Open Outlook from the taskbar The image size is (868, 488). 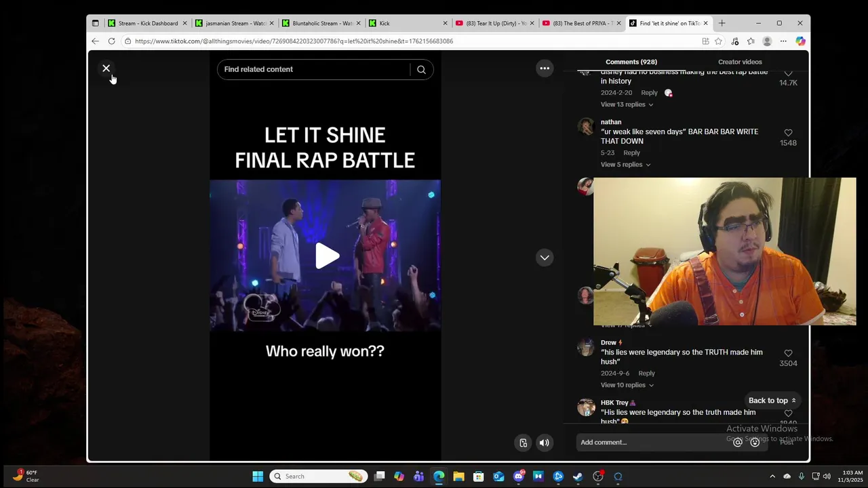pos(498,476)
